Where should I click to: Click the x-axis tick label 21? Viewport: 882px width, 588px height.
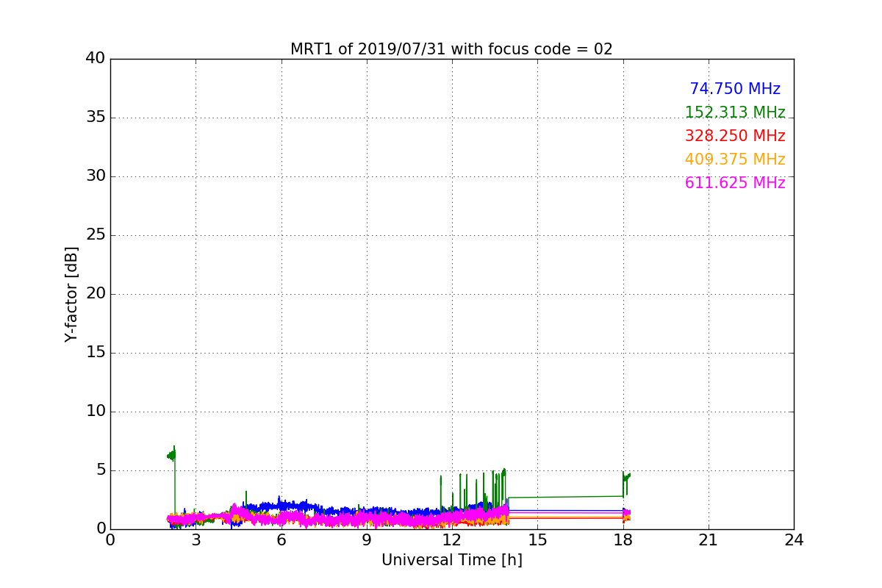(x=709, y=540)
